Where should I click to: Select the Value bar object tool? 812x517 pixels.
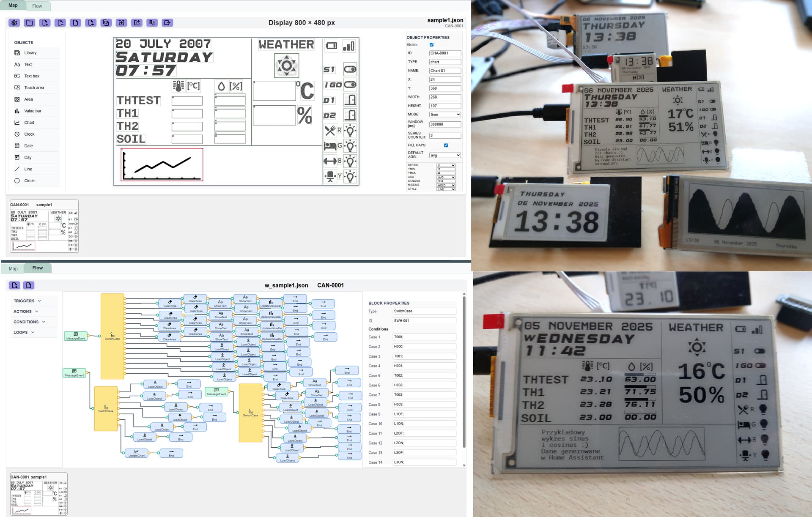click(33, 111)
